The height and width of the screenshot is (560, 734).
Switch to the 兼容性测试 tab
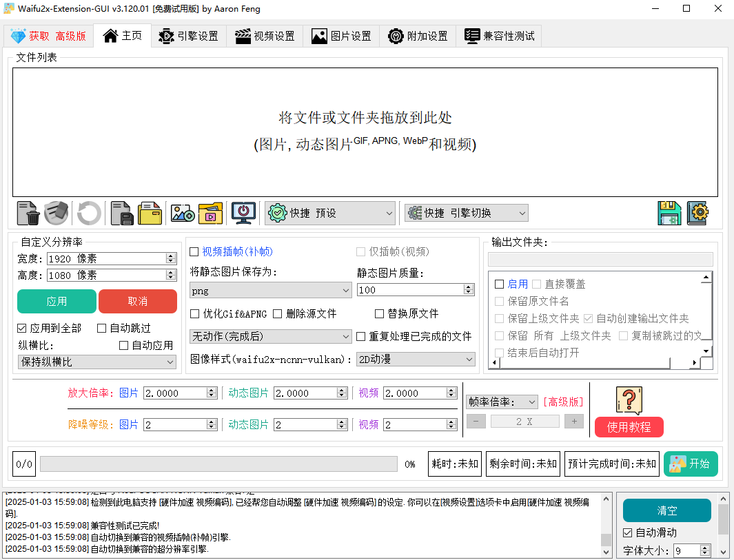point(499,35)
